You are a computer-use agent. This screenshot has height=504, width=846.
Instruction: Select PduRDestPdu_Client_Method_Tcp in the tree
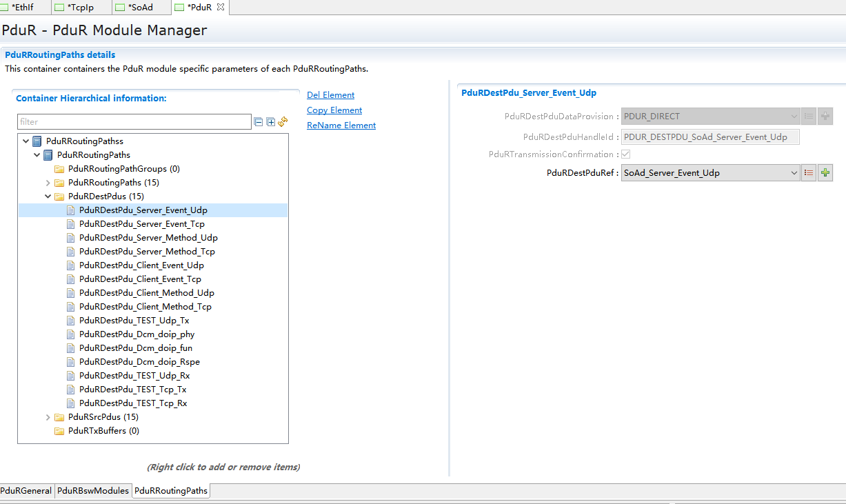(145, 307)
